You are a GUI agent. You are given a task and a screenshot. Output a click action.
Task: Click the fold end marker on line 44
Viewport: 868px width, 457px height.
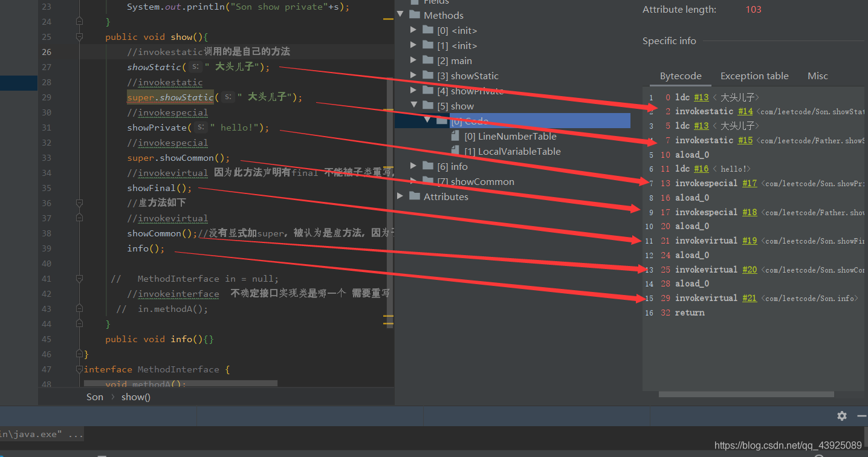(x=79, y=324)
